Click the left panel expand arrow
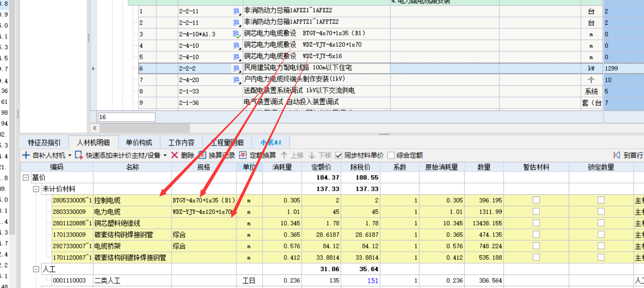This screenshot has height=288, width=644. (x=93, y=68)
